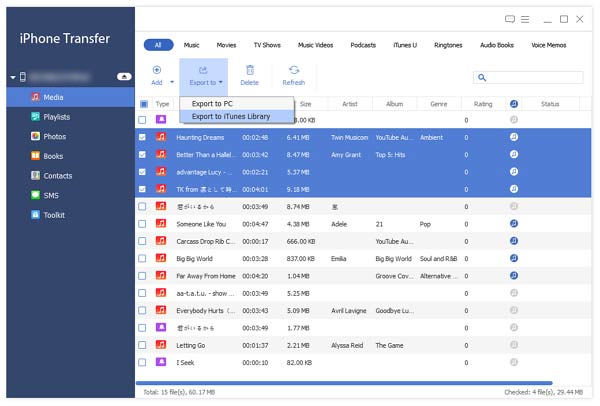Open the Export to dropdown
This screenshot has height=406, width=600.
(204, 77)
